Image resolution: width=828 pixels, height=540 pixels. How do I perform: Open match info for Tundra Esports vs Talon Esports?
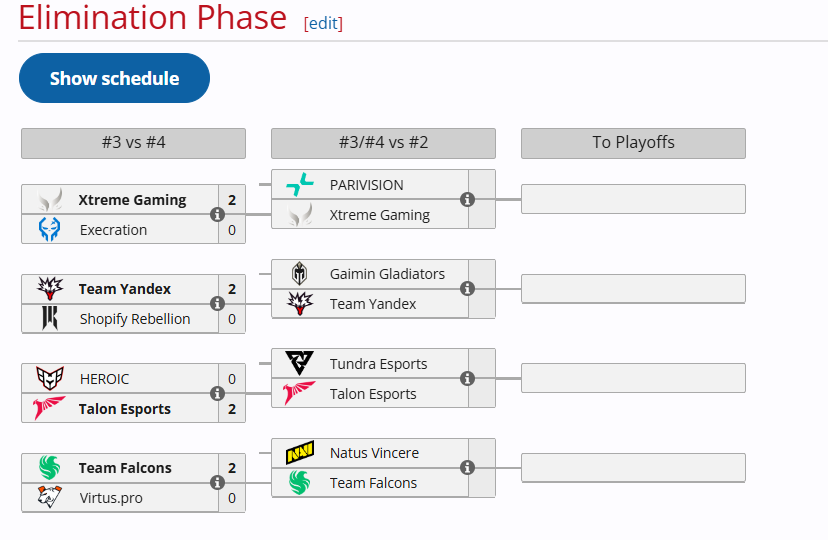coord(467,379)
